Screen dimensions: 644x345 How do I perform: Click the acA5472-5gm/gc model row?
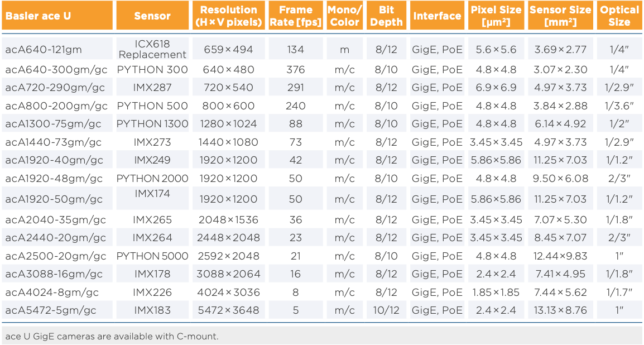click(x=51, y=310)
